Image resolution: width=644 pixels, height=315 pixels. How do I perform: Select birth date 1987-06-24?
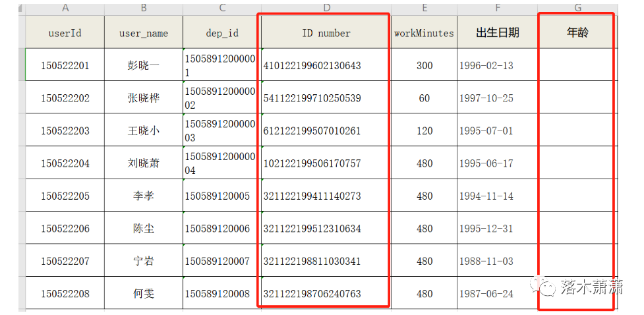[498, 293]
